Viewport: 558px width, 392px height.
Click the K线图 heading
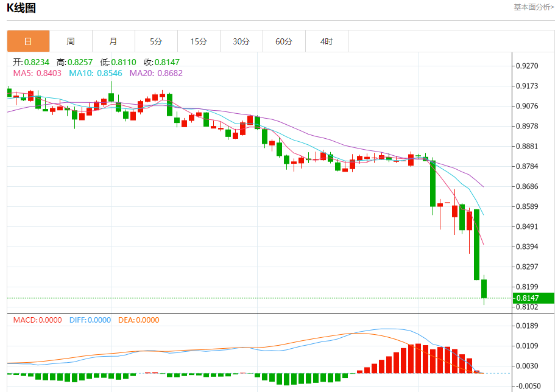[x=21, y=8]
